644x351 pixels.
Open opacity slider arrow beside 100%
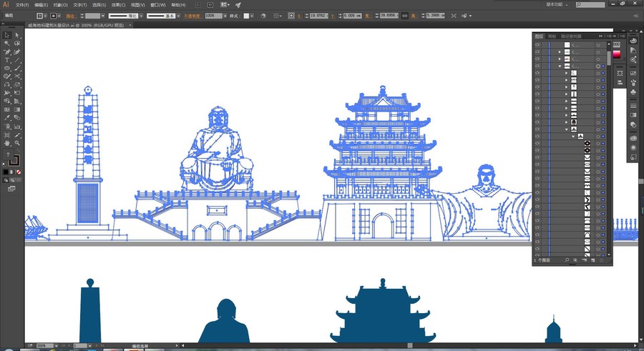pos(225,16)
